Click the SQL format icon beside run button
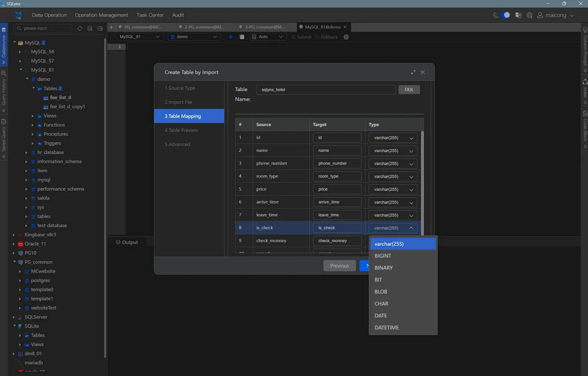This screenshot has width=588, height=376. click(242, 37)
